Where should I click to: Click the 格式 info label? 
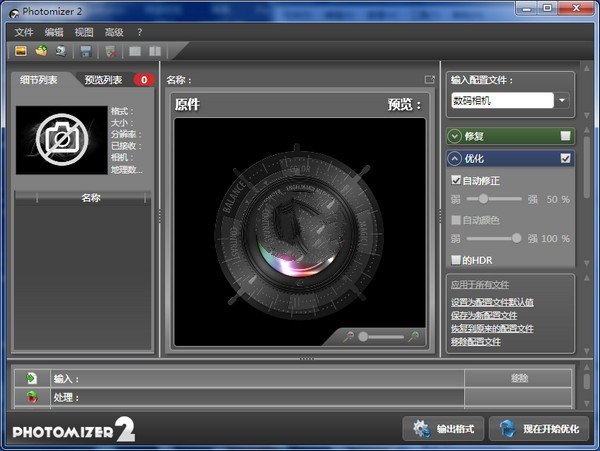tap(122, 111)
